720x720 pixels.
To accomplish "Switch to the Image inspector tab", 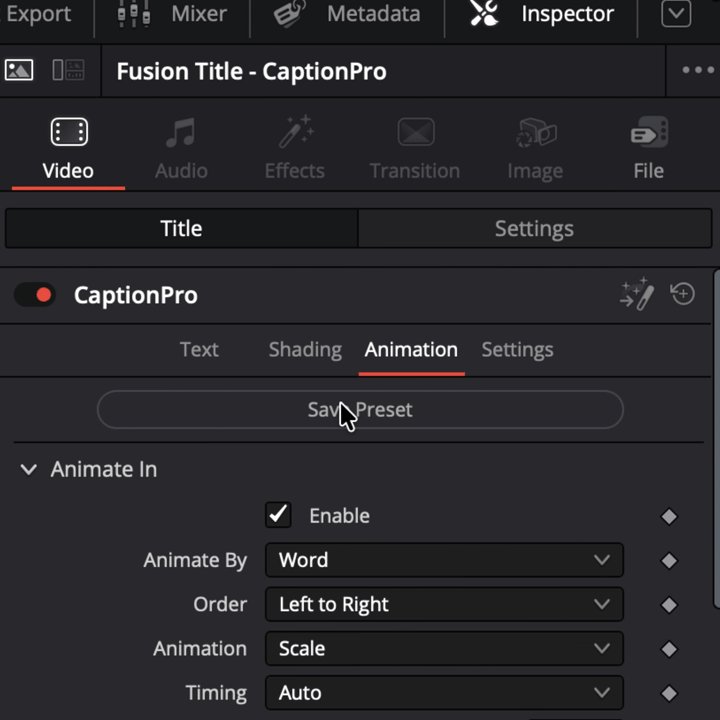I will (x=535, y=149).
